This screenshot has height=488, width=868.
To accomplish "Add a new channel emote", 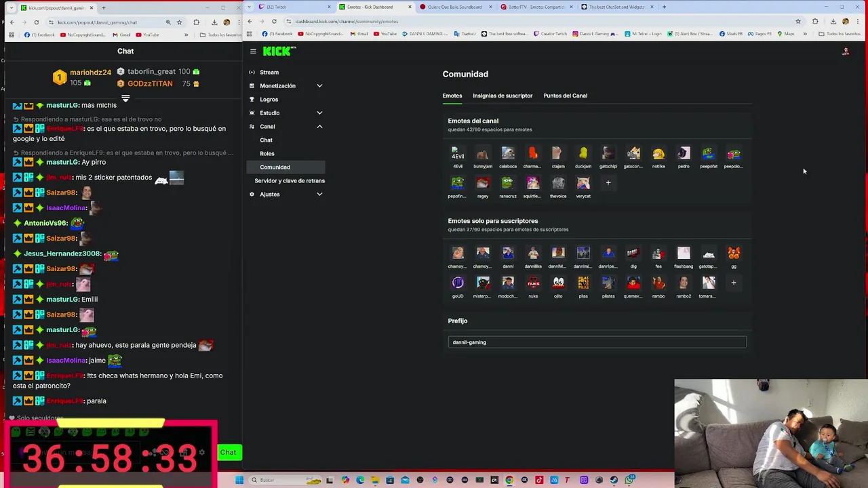I will click(x=608, y=182).
